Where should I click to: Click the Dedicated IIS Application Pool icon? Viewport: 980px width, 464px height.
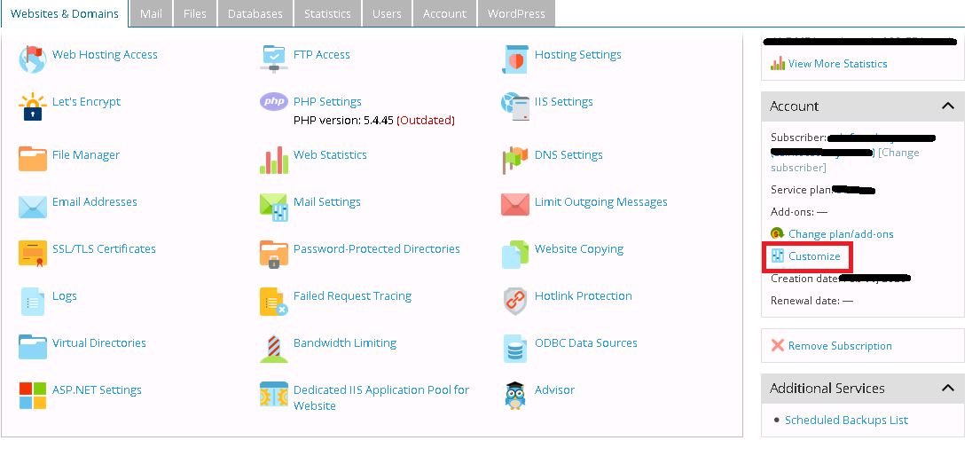click(274, 394)
